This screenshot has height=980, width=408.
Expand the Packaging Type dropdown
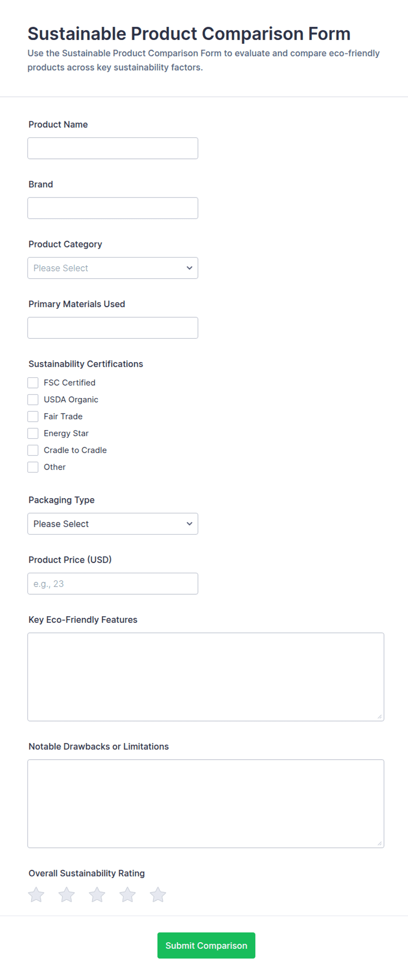pos(113,524)
